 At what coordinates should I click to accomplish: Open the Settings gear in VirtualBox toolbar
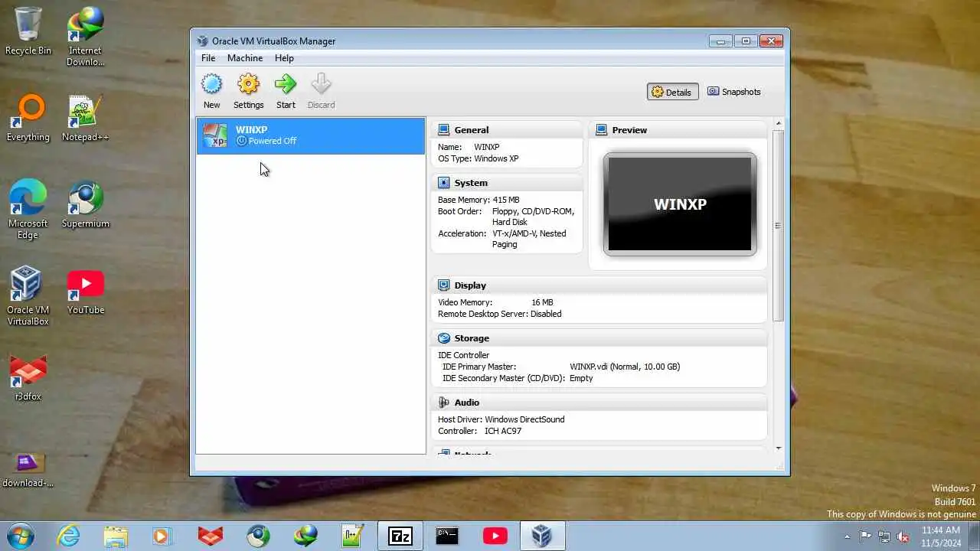pyautogui.click(x=248, y=92)
